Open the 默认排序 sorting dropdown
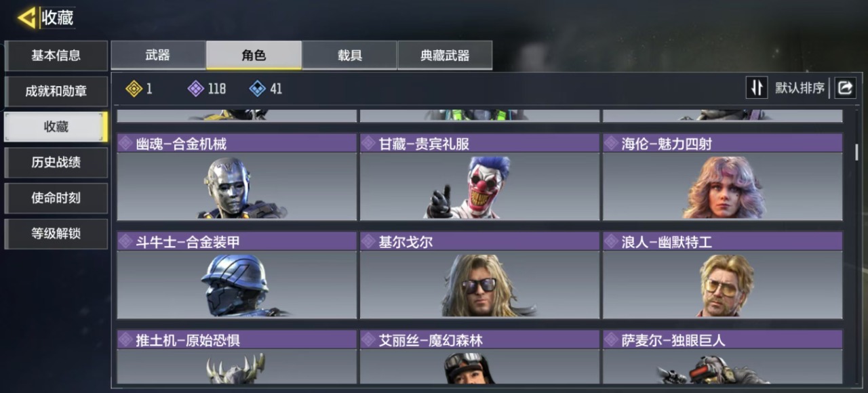Screen dimensions: 868x393 [x=800, y=88]
